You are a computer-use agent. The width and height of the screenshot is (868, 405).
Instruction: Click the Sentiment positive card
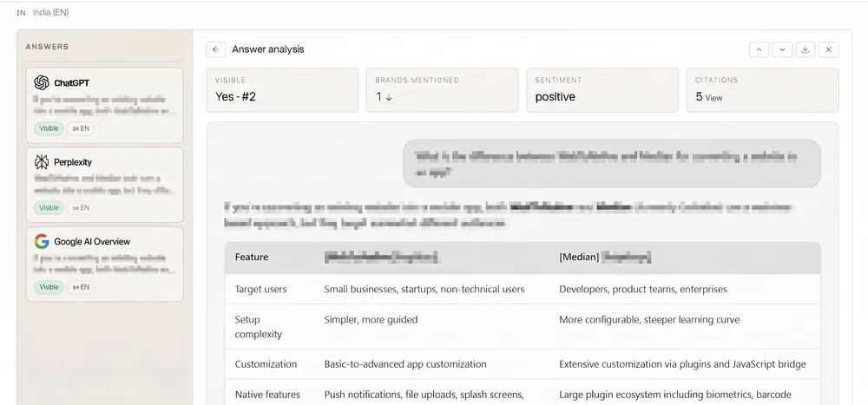pos(602,90)
